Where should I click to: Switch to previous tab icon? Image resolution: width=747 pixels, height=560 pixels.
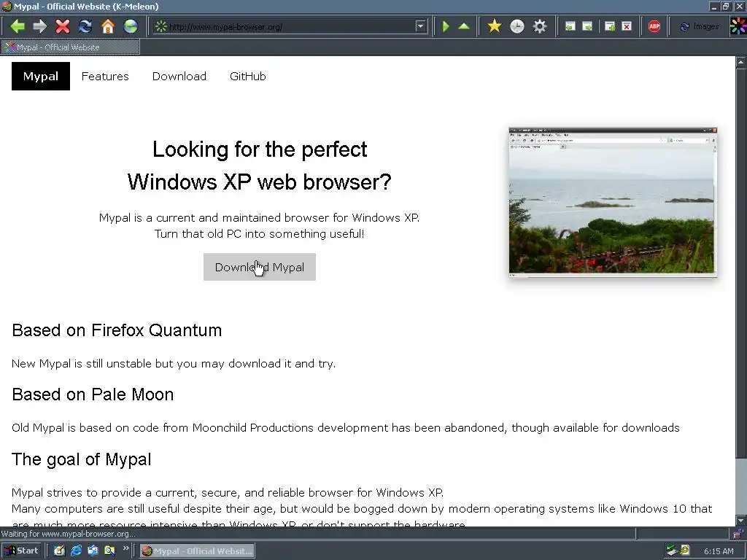[570, 27]
